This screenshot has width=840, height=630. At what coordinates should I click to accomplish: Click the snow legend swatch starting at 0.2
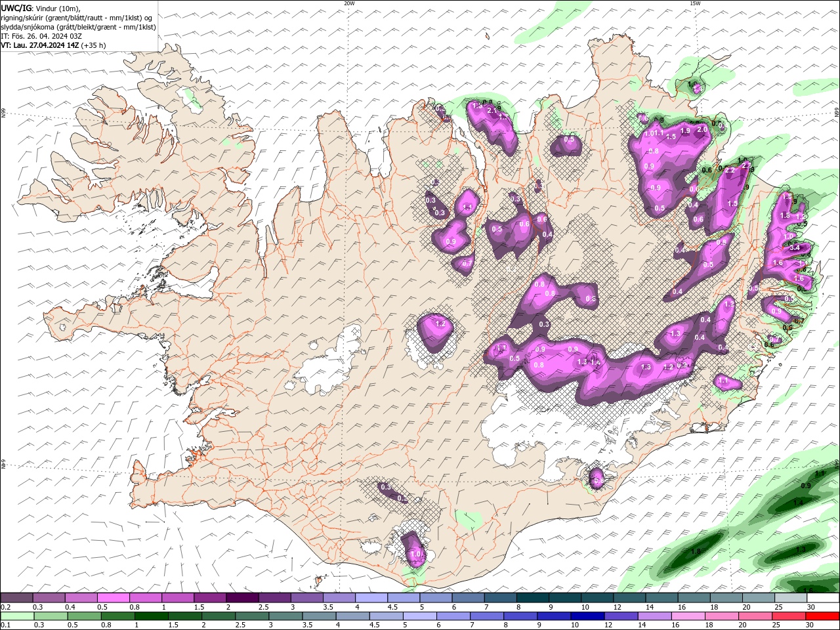(x=16, y=598)
